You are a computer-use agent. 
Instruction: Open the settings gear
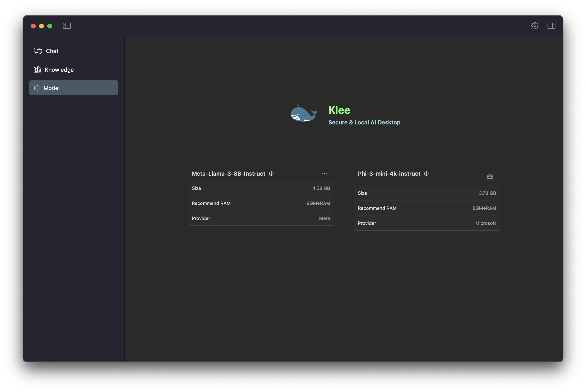coord(535,26)
